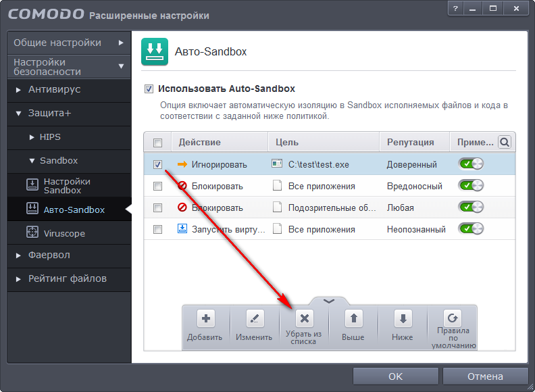535x392 pixels.
Task: Move rule up with Выше arrow
Action: click(353, 319)
